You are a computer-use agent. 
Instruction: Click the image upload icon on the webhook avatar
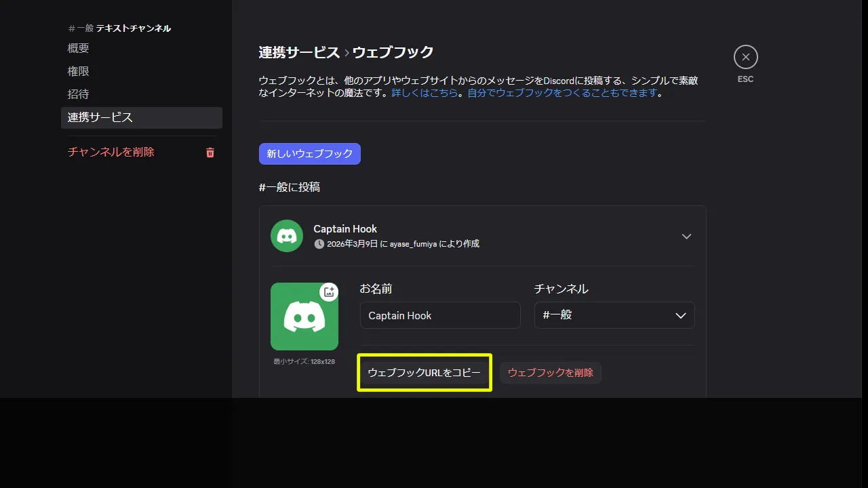pos(329,292)
